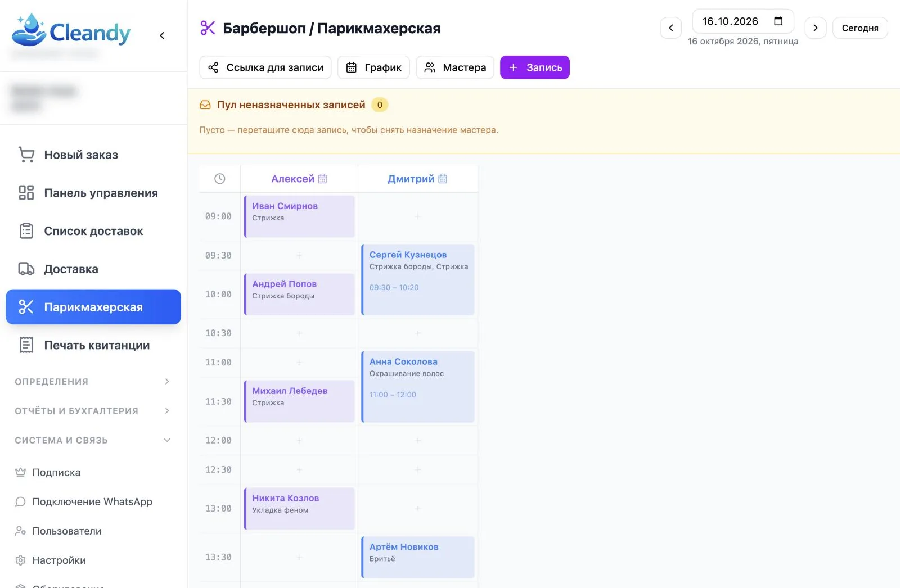Screen dimensions: 900x588
Task: Open Алексей's calendar icon
Action: 322,179
